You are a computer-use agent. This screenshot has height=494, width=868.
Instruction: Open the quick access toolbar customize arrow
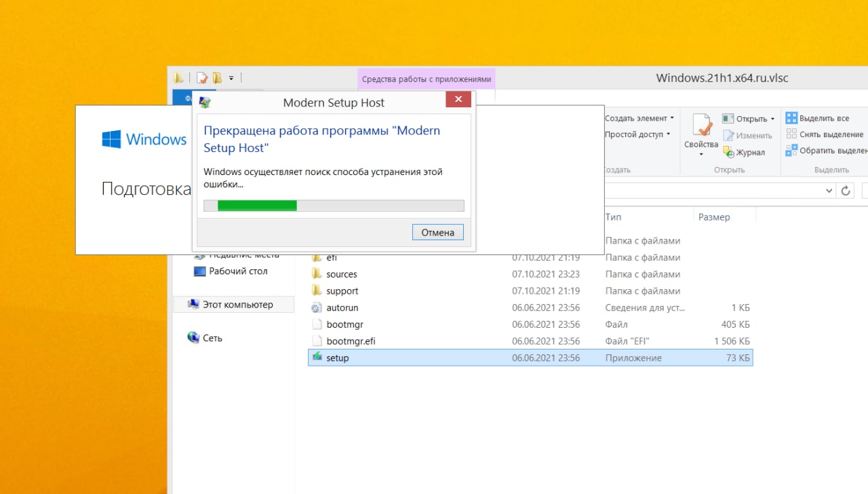click(231, 78)
